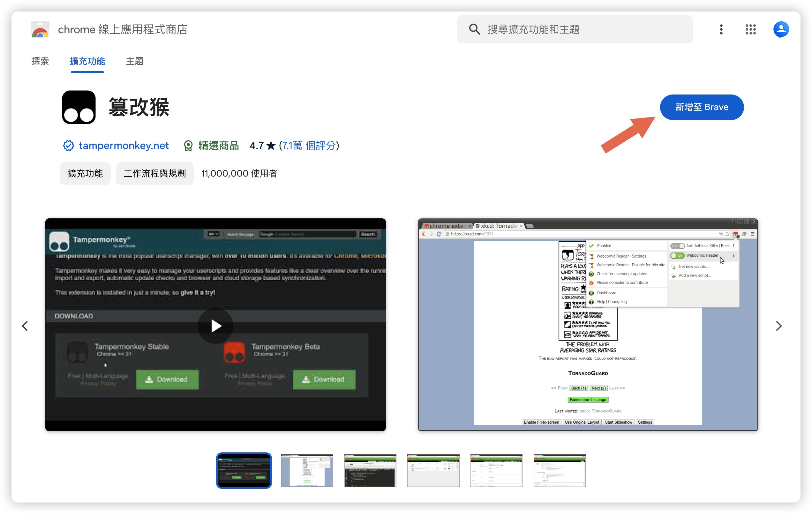Click the 4.7 star rating

click(262, 146)
